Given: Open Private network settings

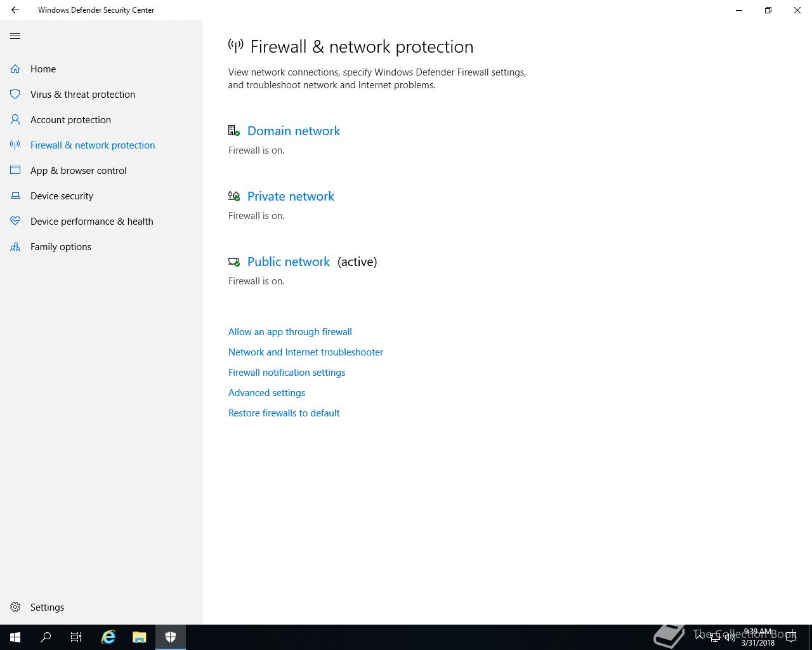Looking at the screenshot, I should 291,196.
